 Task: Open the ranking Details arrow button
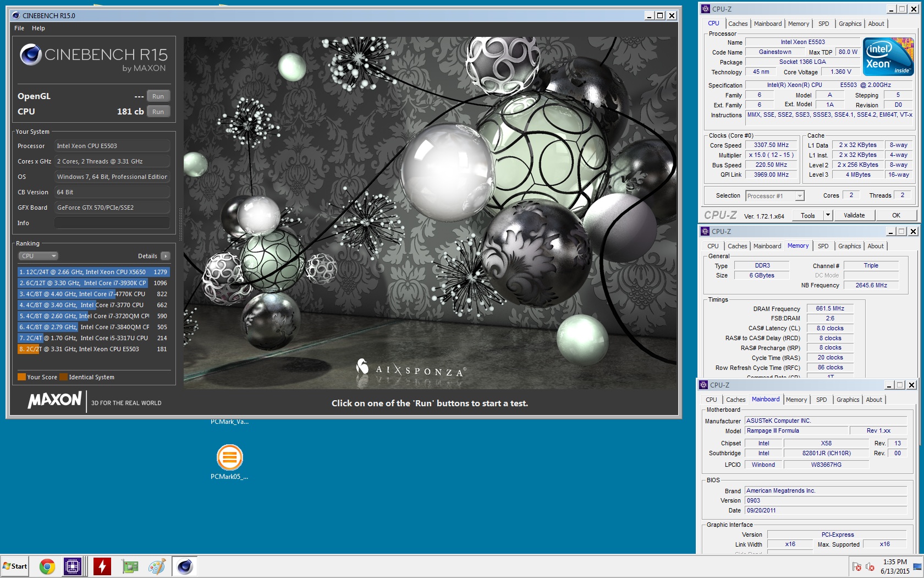tap(165, 256)
